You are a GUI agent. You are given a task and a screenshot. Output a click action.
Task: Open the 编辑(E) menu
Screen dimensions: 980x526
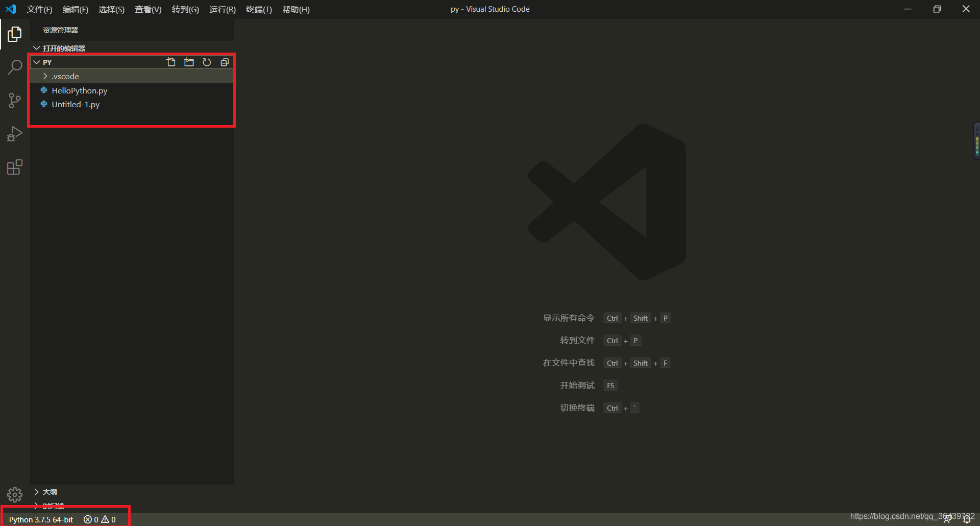click(76, 10)
